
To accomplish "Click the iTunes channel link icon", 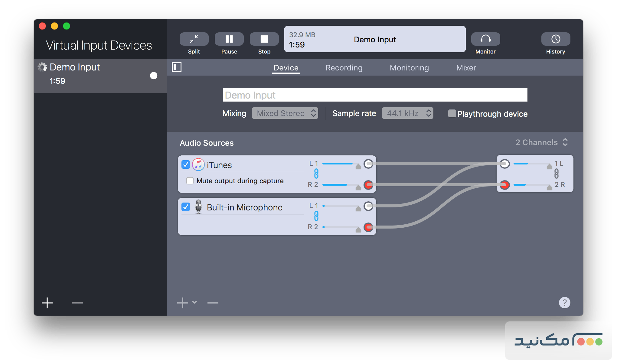I will point(316,174).
